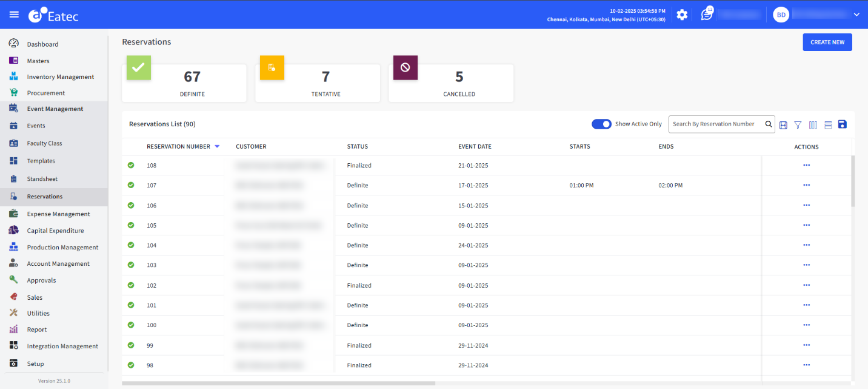Viewport: 868px width, 389px height.
Task: Select Event Management in sidebar
Action: coord(54,109)
